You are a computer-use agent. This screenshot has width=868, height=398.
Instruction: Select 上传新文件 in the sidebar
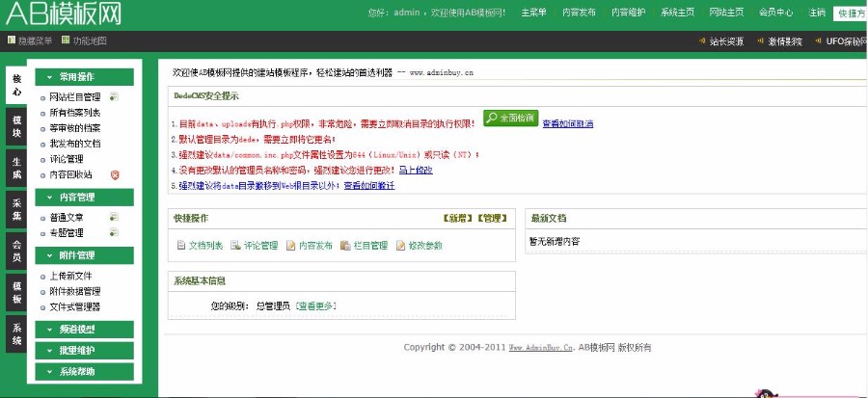pos(70,276)
